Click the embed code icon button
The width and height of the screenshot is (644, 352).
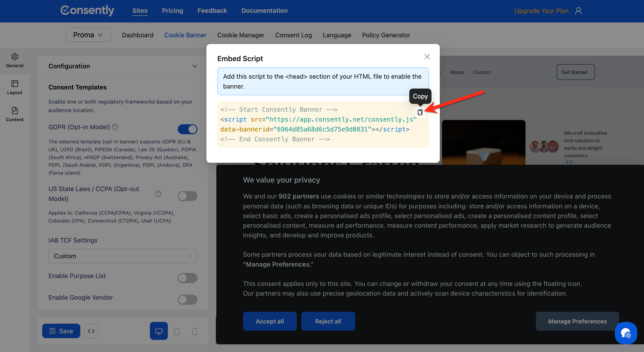pos(91,331)
